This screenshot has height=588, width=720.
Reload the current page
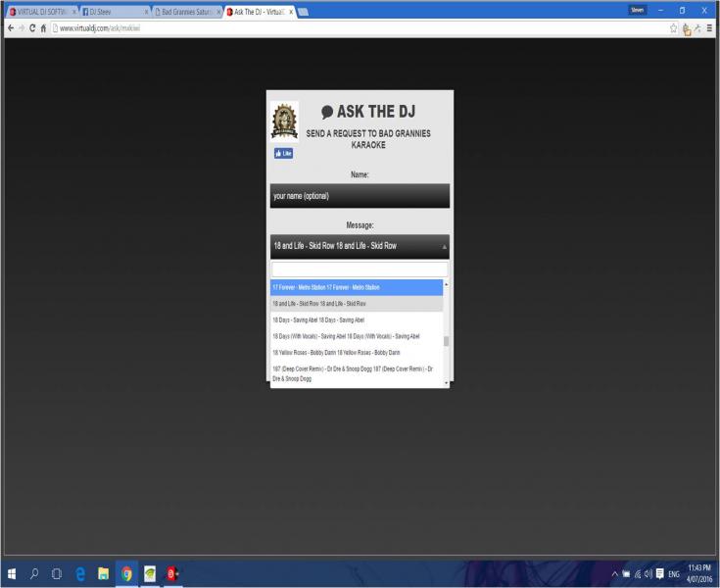[32, 28]
